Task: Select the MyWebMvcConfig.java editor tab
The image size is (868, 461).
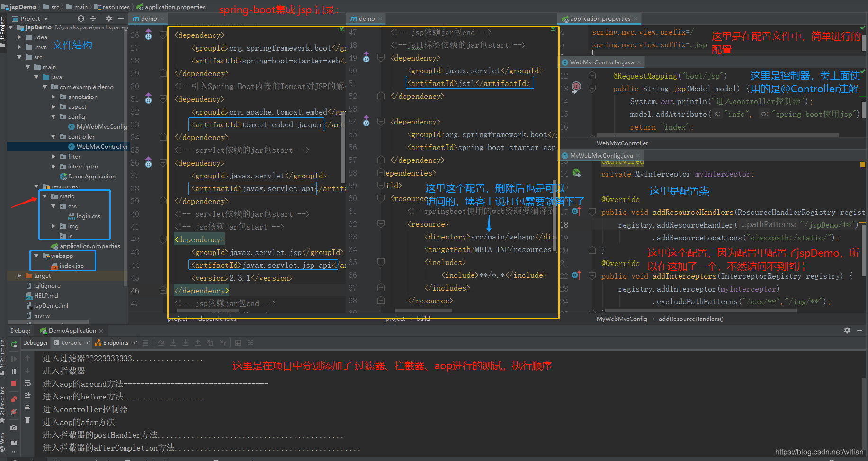Action: coord(601,155)
